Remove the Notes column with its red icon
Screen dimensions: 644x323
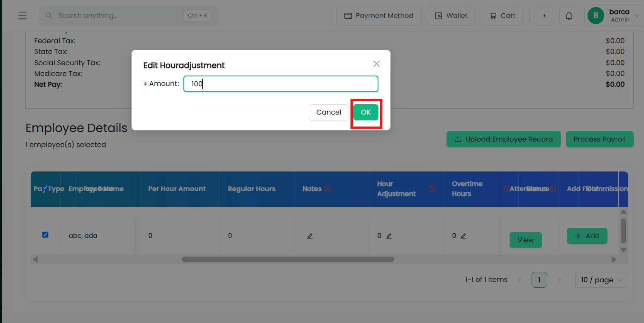coord(327,189)
